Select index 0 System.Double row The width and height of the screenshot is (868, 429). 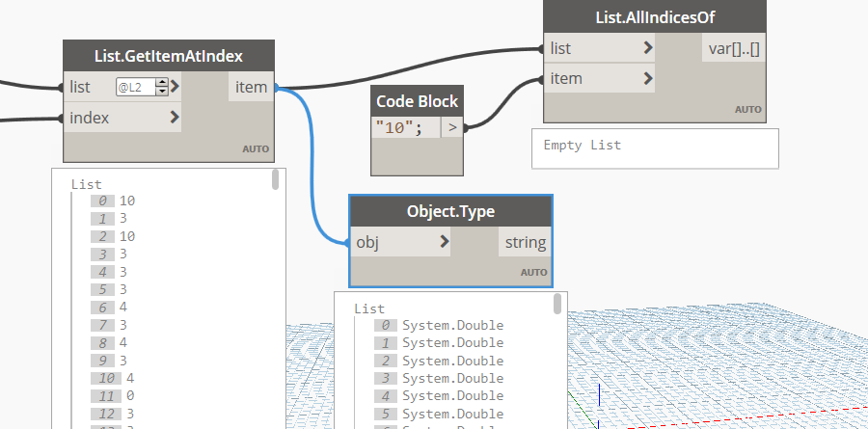[439, 325]
